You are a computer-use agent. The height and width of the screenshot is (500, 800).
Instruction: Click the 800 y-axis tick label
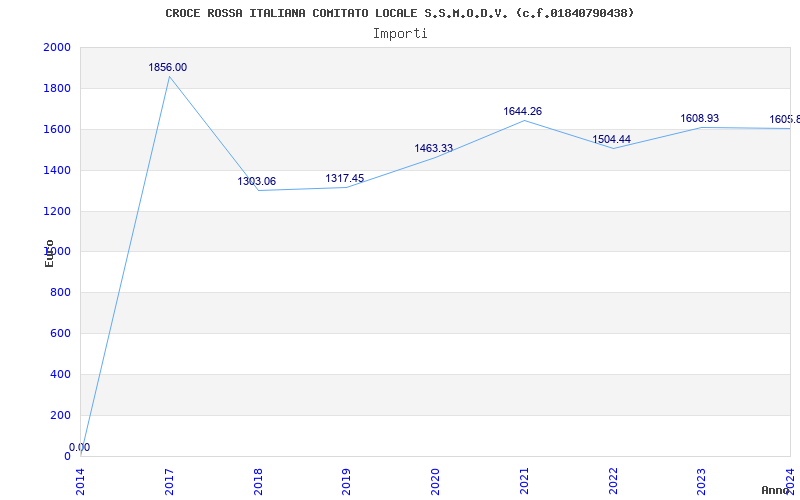[x=60, y=292]
